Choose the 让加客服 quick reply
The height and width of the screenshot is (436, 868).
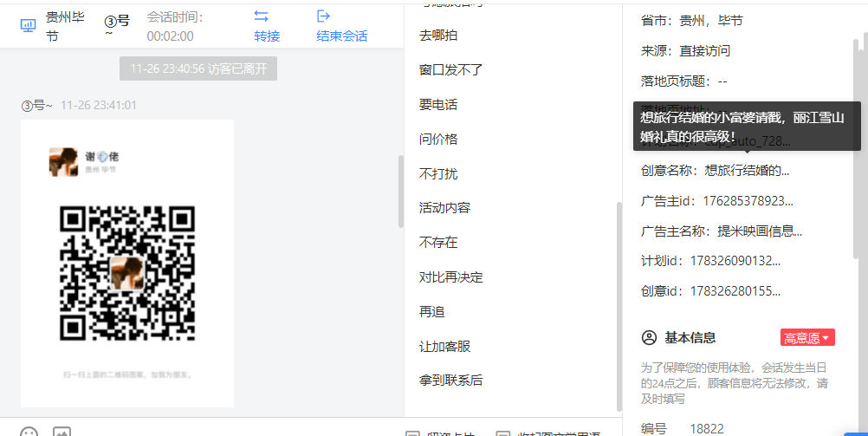(x=444, y=346)
